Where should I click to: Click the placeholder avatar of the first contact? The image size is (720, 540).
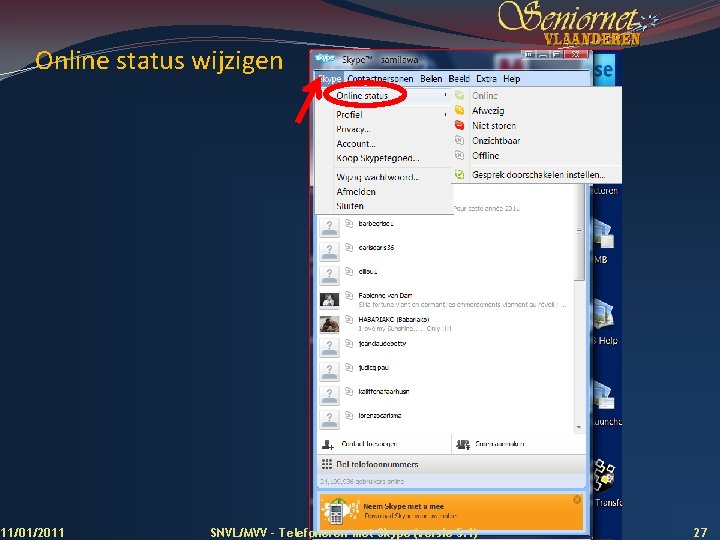329,228
